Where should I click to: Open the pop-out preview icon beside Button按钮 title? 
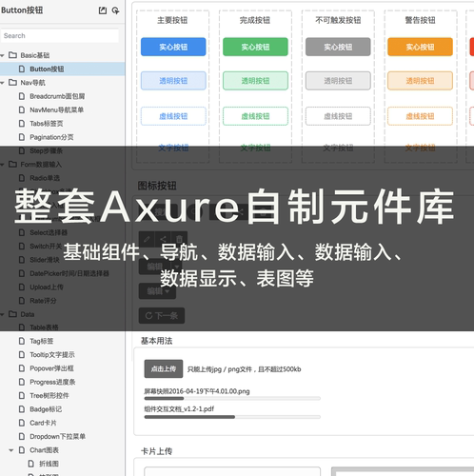tap(103, 10)
